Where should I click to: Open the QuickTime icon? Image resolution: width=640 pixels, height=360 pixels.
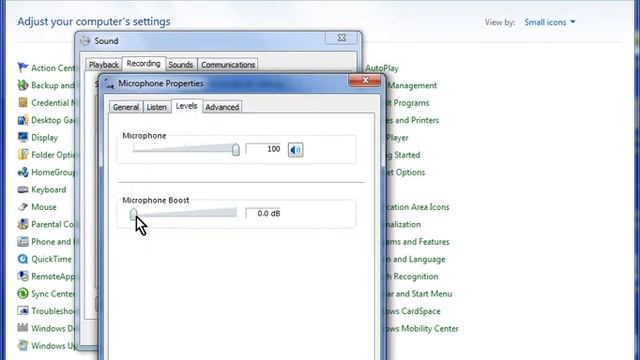(23, 259)
